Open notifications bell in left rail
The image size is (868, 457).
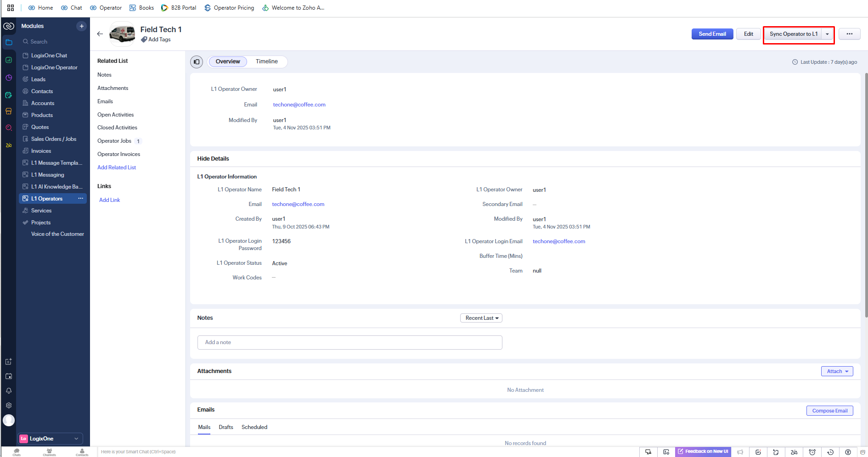point(9,391)
